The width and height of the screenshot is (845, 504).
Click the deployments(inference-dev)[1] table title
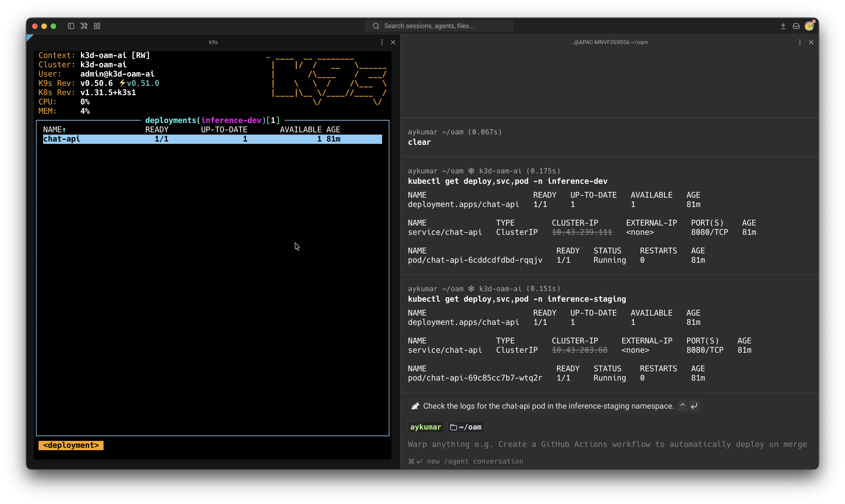(212, 120)
